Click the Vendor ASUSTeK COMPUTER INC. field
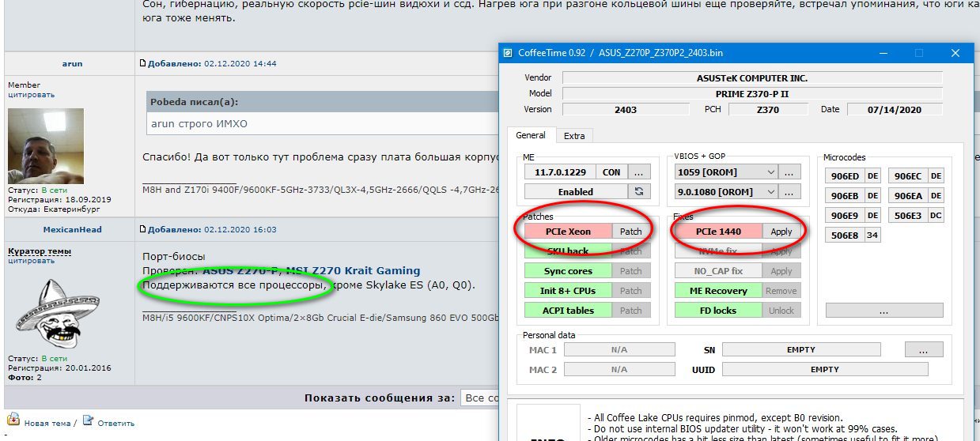 point(753,78)
